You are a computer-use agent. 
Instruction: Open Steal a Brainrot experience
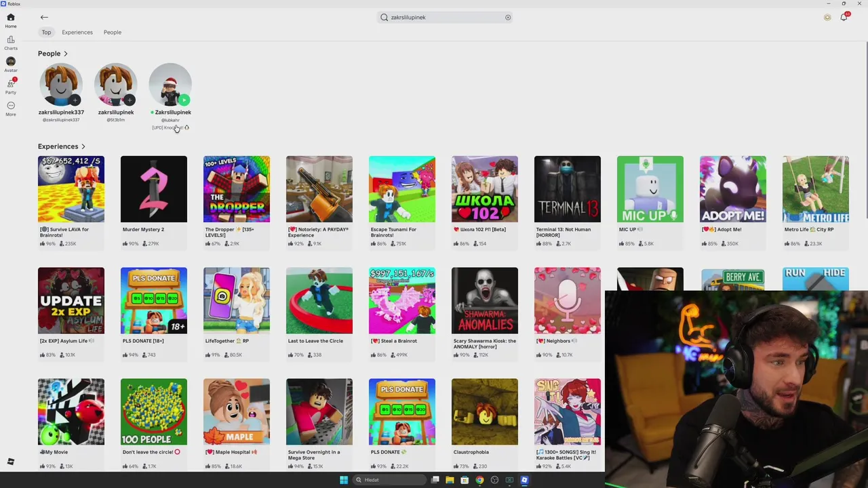tap(402, 300)
